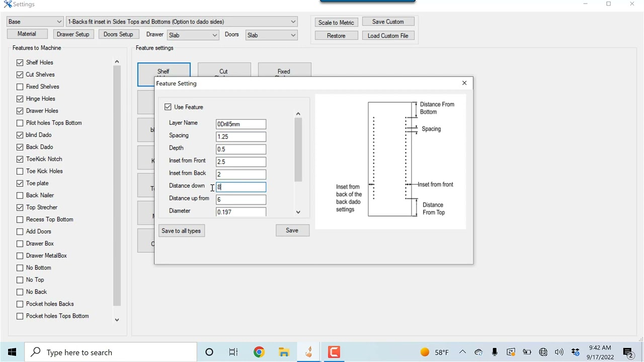
Task: Click the Depth input field
Action: pos(241,149)
